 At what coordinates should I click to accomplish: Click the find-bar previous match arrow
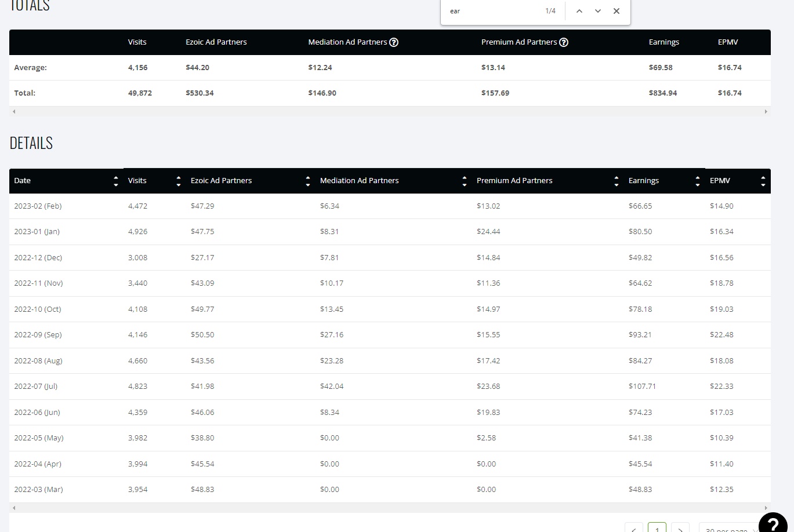tap(579, 11)
